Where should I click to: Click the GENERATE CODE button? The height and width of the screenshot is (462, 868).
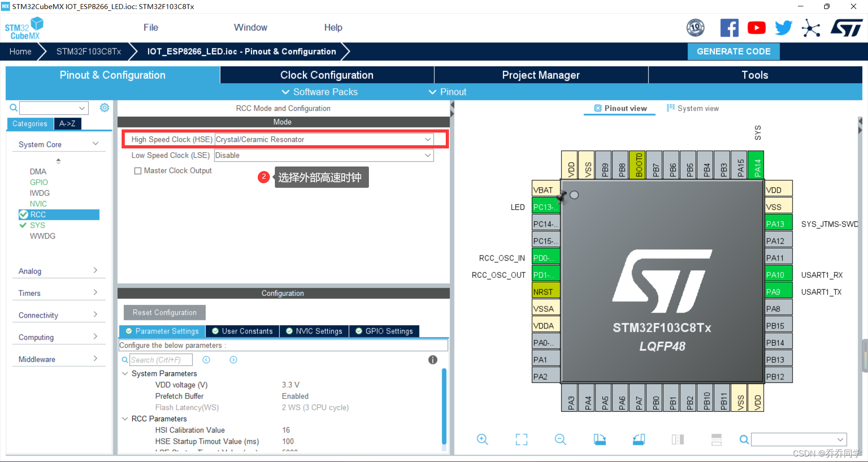click(734, 52)
